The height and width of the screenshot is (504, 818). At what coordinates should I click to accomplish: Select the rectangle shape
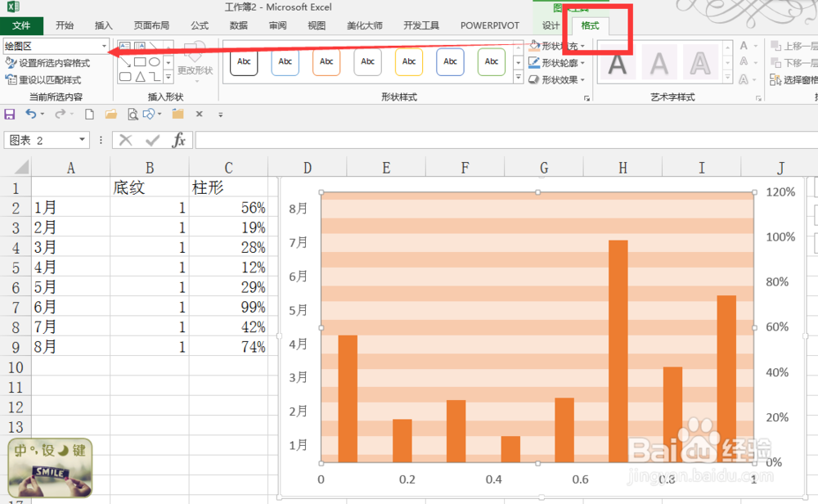tap(139, 61)
